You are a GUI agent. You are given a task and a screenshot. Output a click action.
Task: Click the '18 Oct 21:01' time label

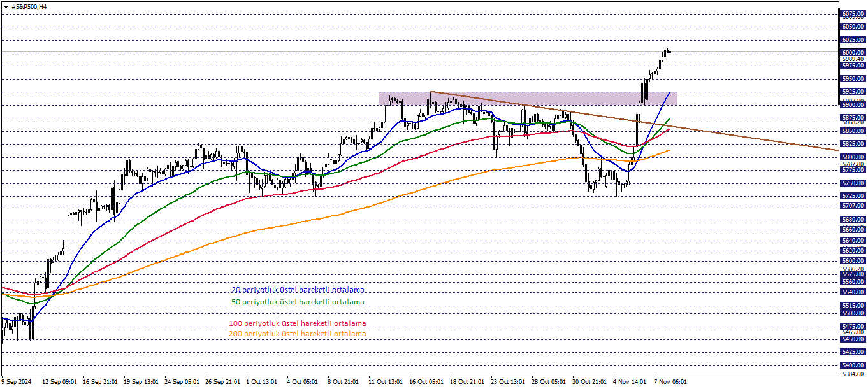(468, 382)
